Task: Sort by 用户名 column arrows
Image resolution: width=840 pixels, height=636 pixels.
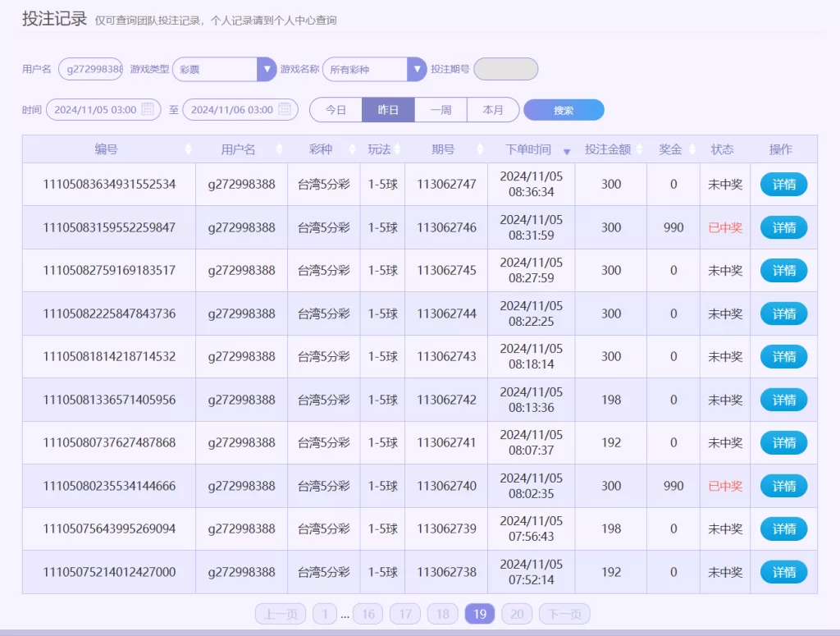Action: pyautogui.click(x=279, y=149)
